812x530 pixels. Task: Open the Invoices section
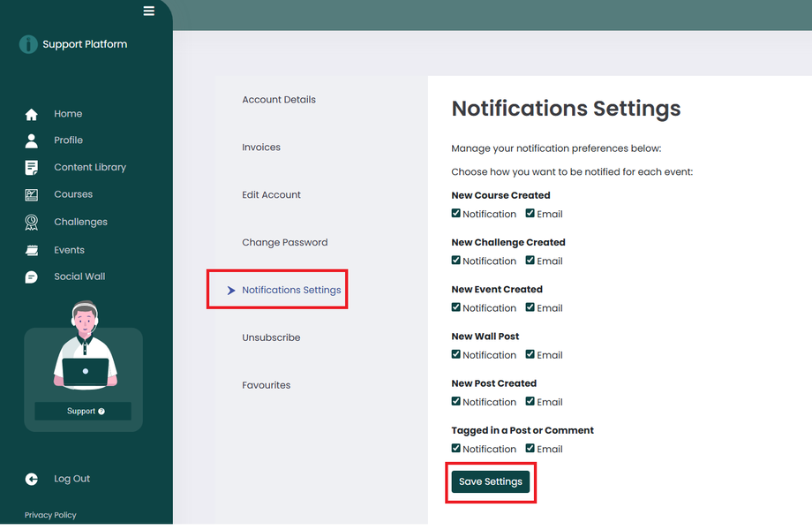(x=261, y=148)
